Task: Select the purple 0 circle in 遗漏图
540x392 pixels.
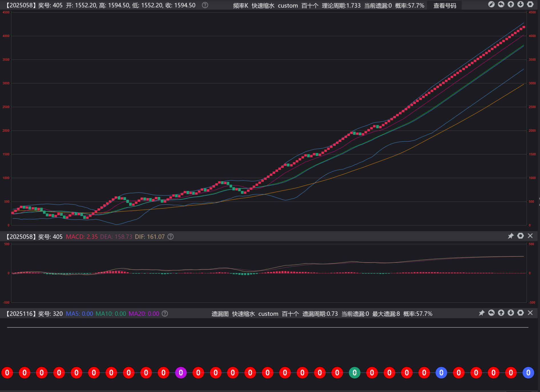Action: pyautogui.click(x=181, y=373)
